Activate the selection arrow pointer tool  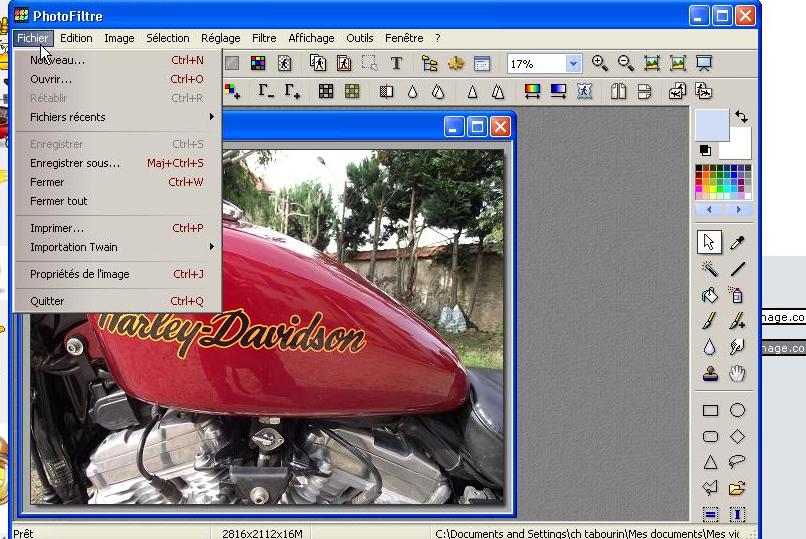coord(709,242)
